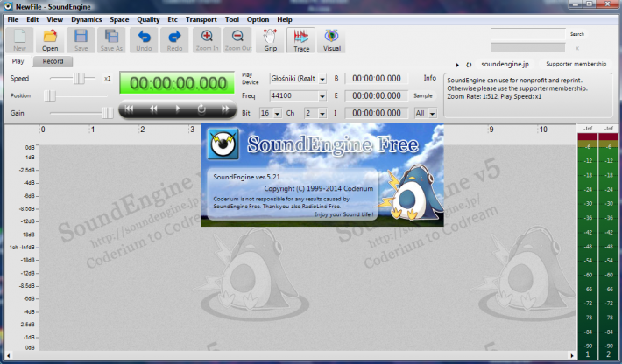Expand the Freq 44100 dropdown
Image resolution: width=622 pixels, height=364 pixels.
pyautogui.click(x=322, y=96)
